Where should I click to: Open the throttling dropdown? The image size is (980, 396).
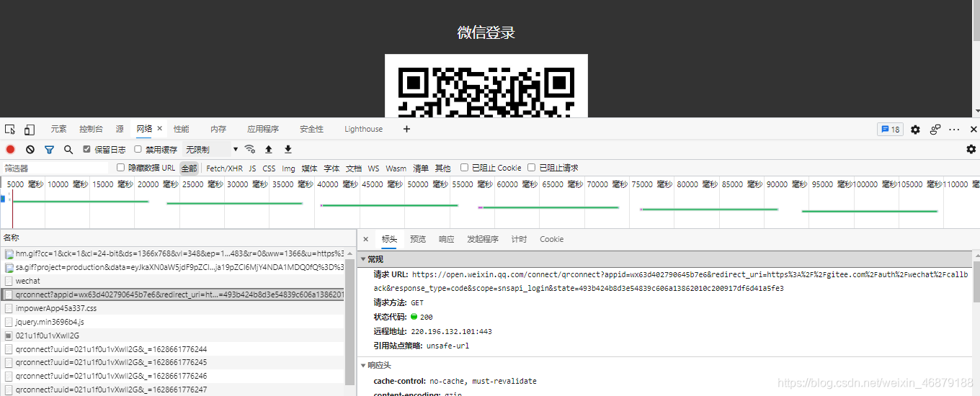(x=211, y=150)
